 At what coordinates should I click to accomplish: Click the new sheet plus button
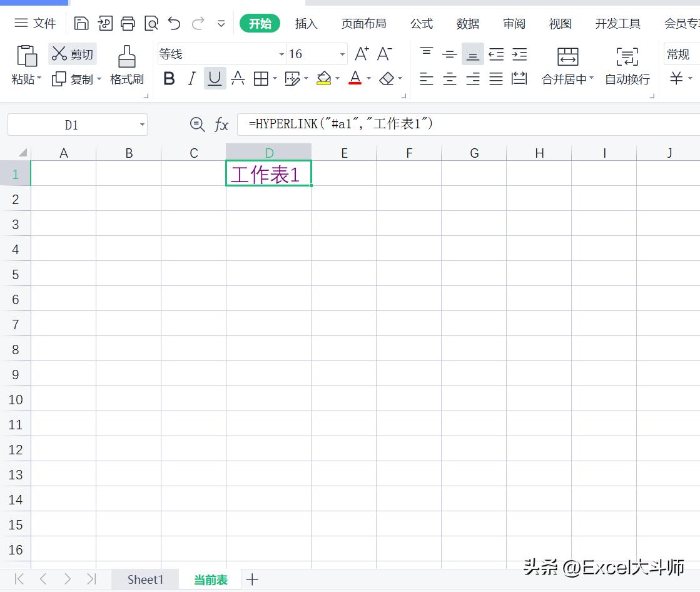[252, 579]
